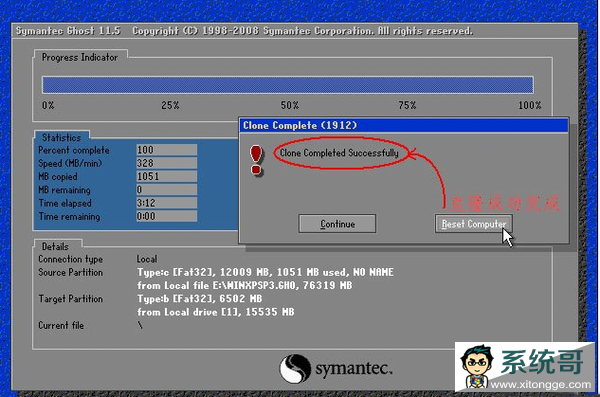This screenshot has width=600, height=397.
Task: Select the MB remaining value field
Action: [167, 190]
